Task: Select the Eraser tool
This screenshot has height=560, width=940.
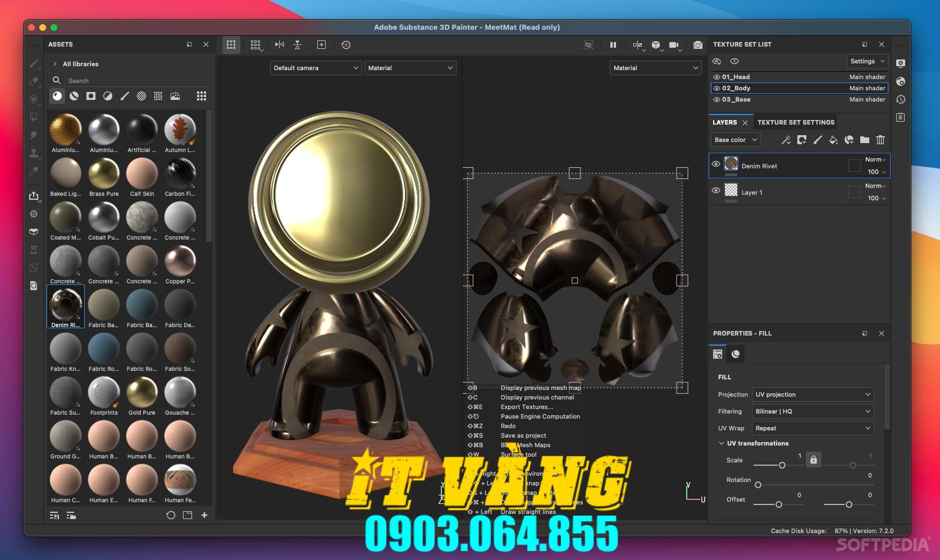Action: point(34,81)
